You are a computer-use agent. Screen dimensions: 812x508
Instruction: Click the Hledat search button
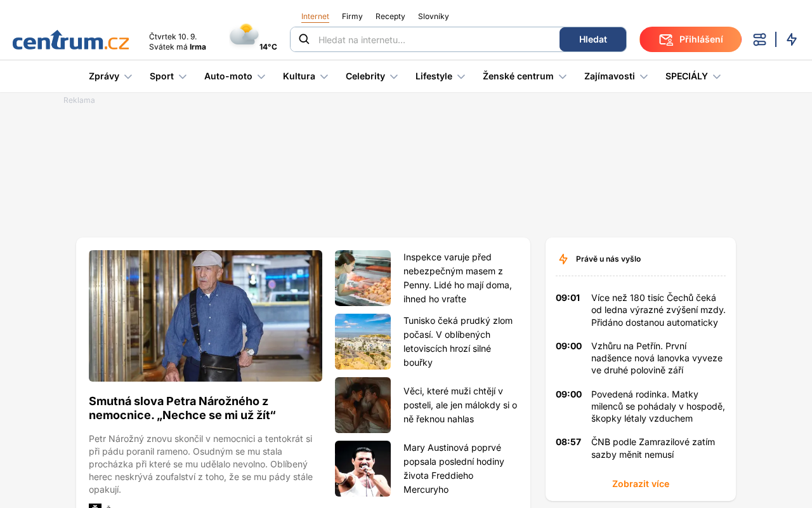coord(593,39)
